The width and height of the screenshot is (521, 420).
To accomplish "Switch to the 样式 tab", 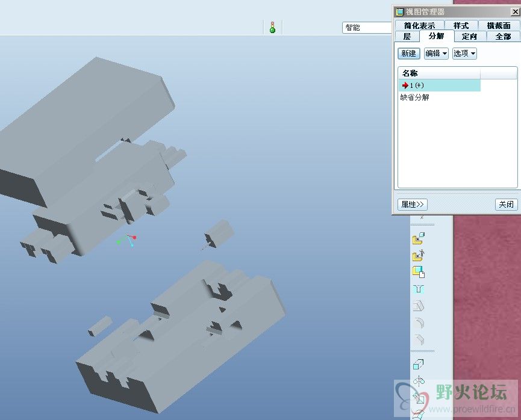I will click(461, 25).
